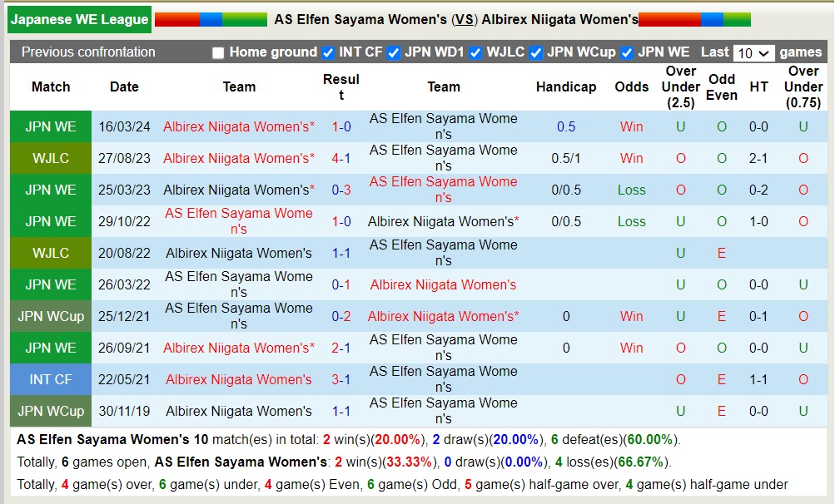The height and width of the screenshot is (504, 835).
Task: Toggle the WJLC competition checkbox
Action: tap(475, 52)
